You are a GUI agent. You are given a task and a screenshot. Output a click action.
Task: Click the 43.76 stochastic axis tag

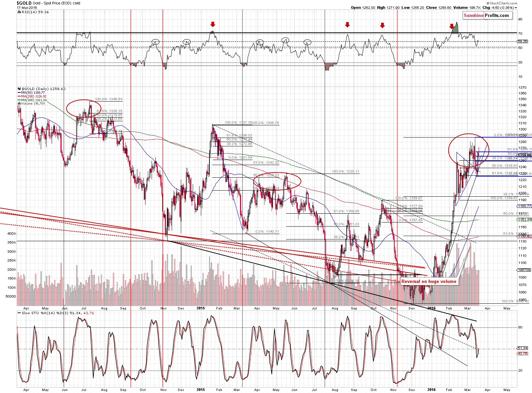522,354
